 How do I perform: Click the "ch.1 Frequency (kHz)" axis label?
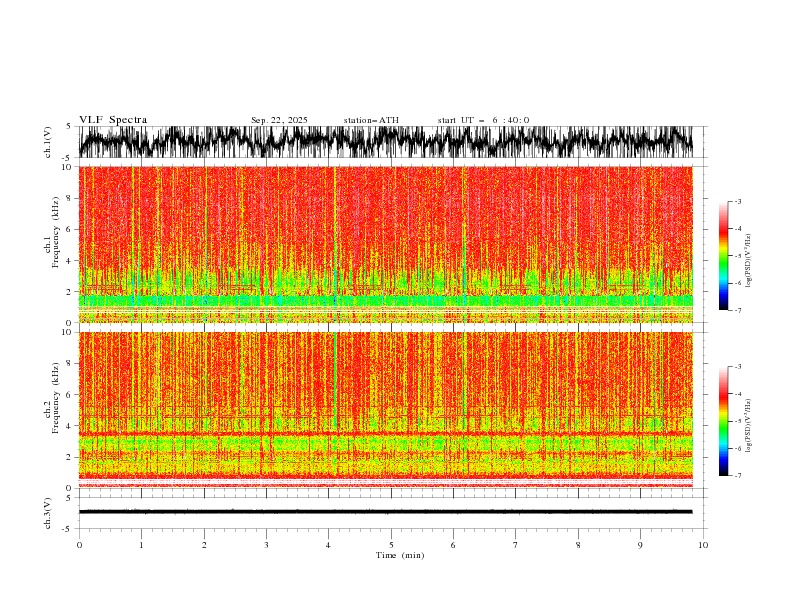[52, 232]
